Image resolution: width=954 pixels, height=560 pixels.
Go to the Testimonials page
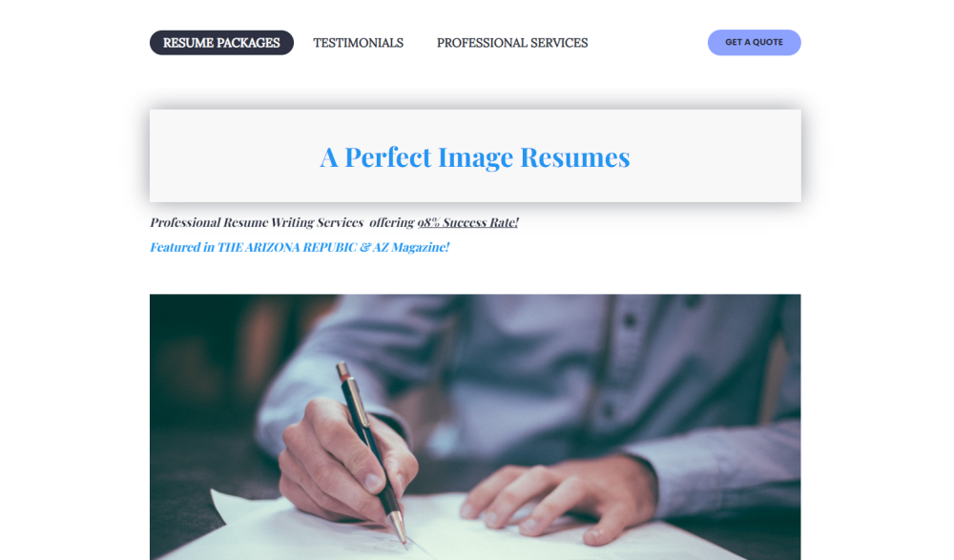pyautogui.click(x=359, y=43)
